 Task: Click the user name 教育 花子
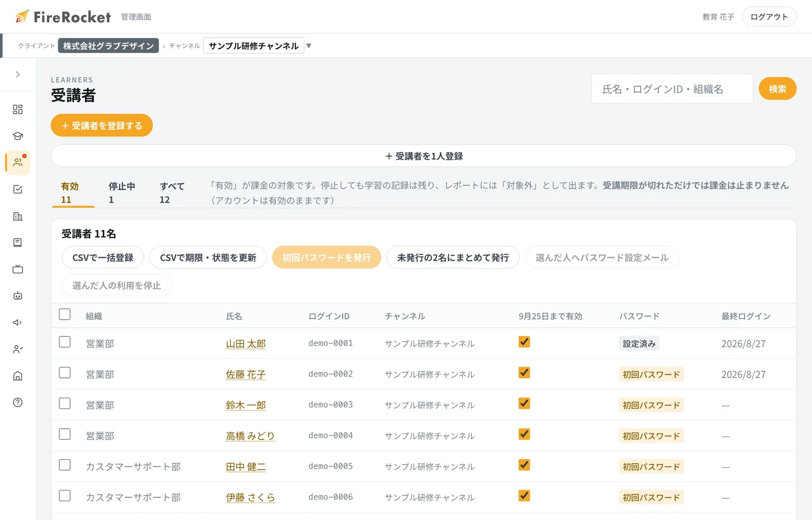pyautogui.click(x=718, y=17)
